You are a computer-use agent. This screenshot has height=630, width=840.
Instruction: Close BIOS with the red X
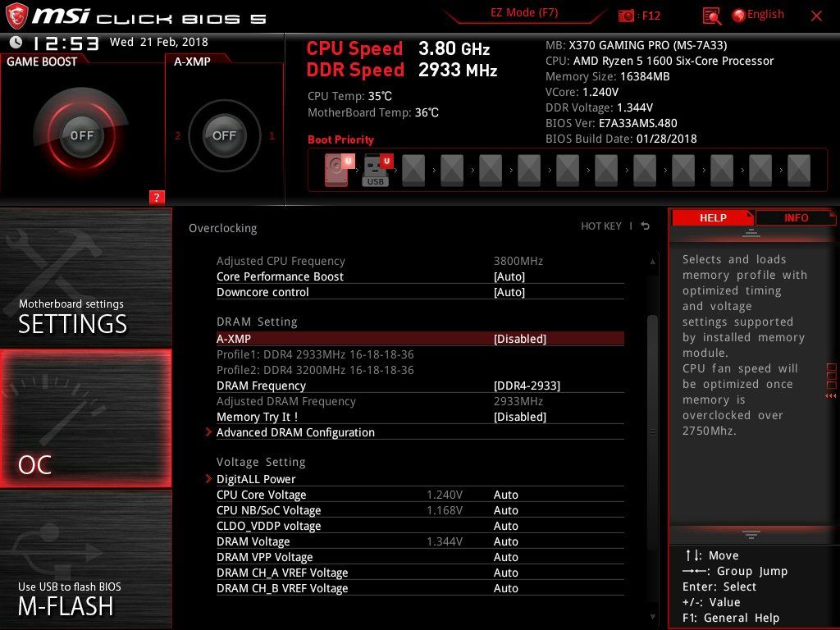(816, 16)
